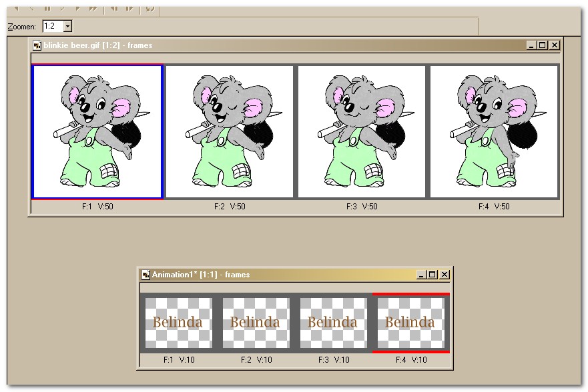
Task: Close the Animation1 window
Action: point(445,275)
